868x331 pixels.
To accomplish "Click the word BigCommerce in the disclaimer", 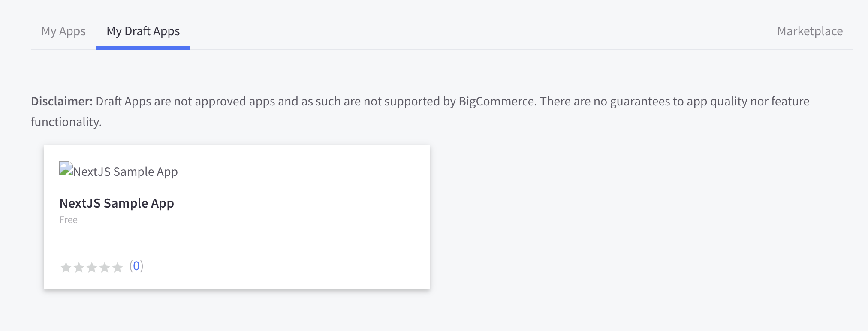I will pos(497,102).
